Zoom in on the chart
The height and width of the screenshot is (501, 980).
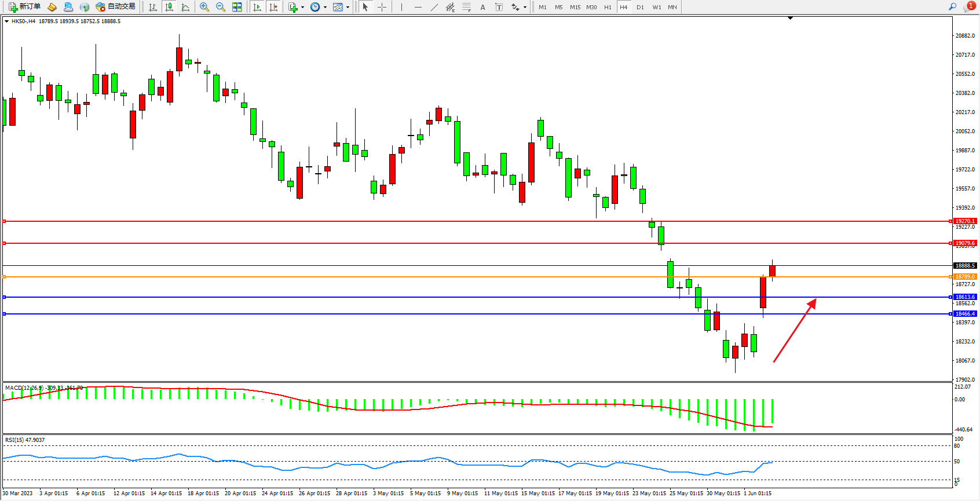pyautogui.click(x=204, y=7)
